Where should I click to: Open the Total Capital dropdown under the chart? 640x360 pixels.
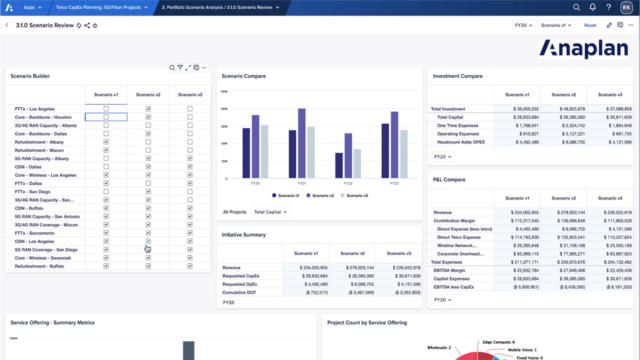click(270, 212)
